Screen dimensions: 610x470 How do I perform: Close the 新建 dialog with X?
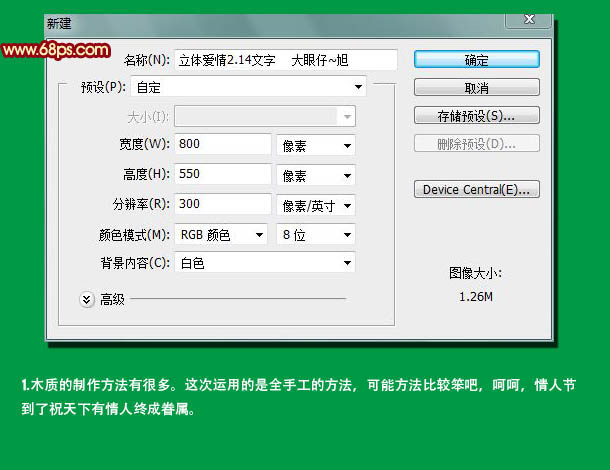(x=529, y=19)
